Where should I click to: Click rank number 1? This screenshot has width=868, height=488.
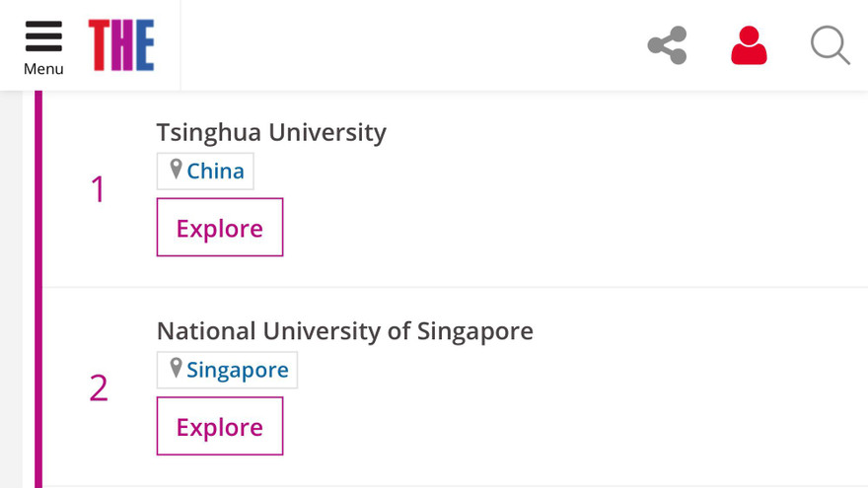point(98,189)
